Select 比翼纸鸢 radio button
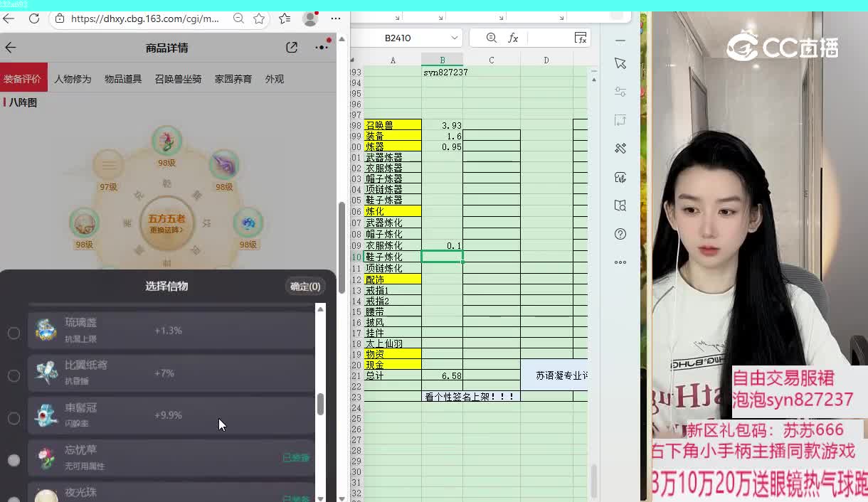Screen dimensions: 868x502 tap(14, 375)
